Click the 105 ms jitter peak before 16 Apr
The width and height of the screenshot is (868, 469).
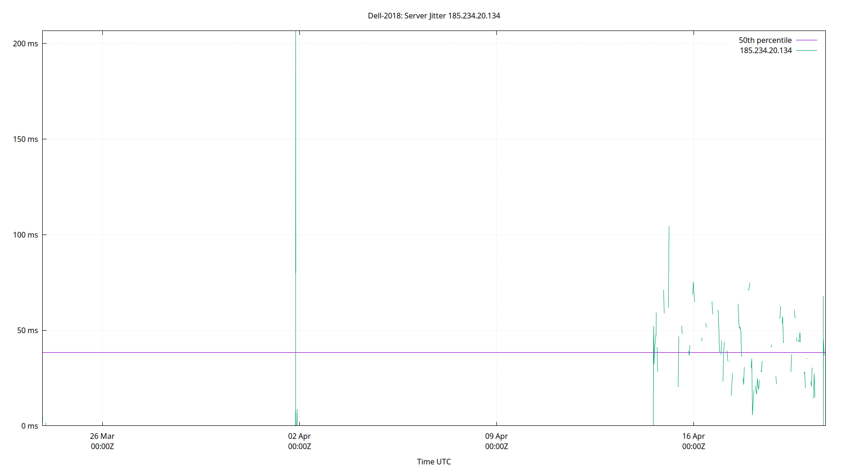pos(669,267)
